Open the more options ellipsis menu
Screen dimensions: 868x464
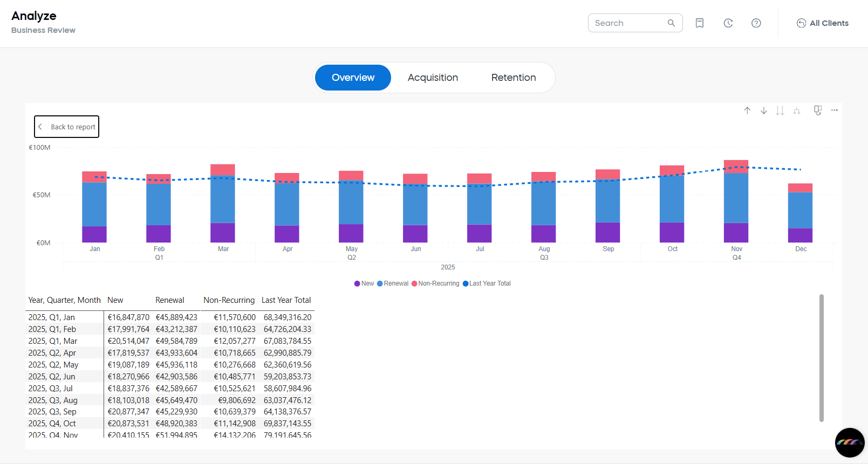pos(835,110)
